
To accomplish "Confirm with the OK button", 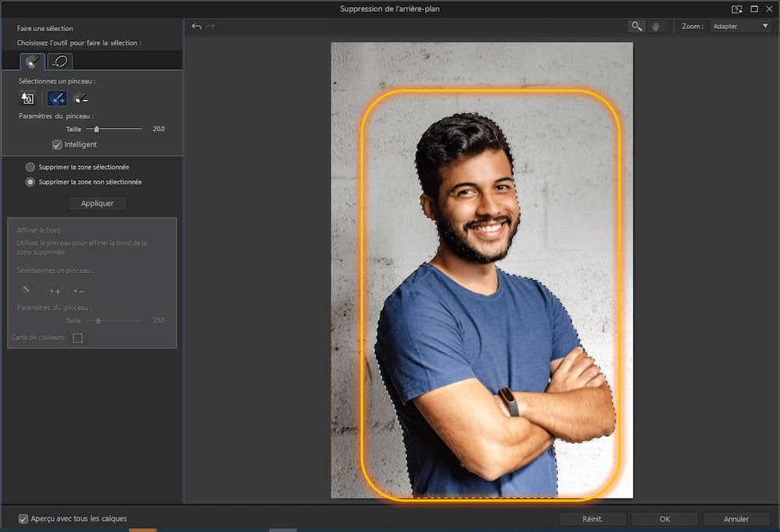I will (665, 519).
